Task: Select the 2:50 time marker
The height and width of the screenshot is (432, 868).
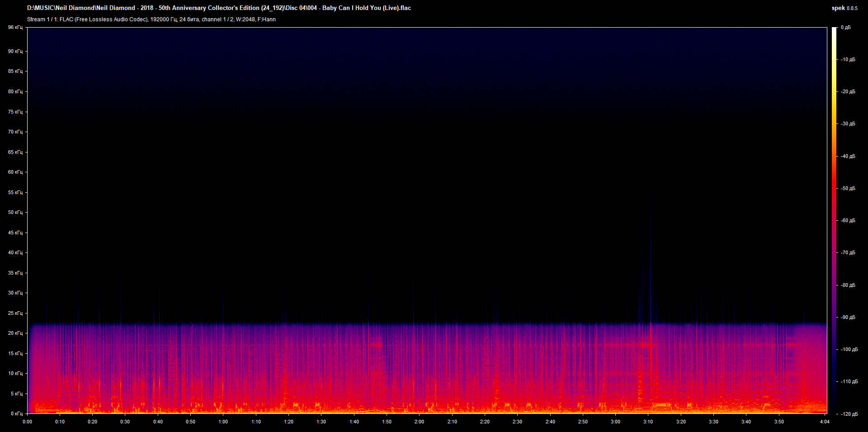Action: tap(583, 422)
